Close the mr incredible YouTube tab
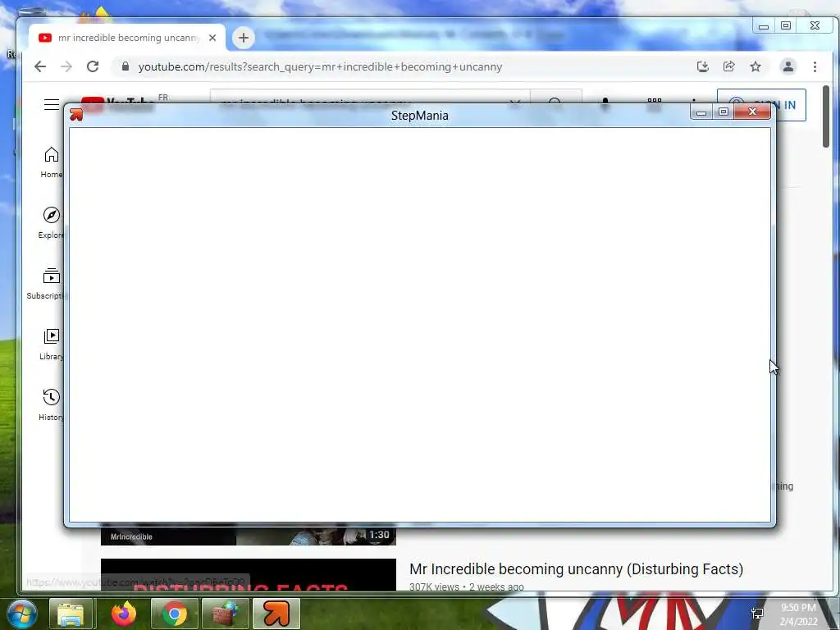 (212, 38)
